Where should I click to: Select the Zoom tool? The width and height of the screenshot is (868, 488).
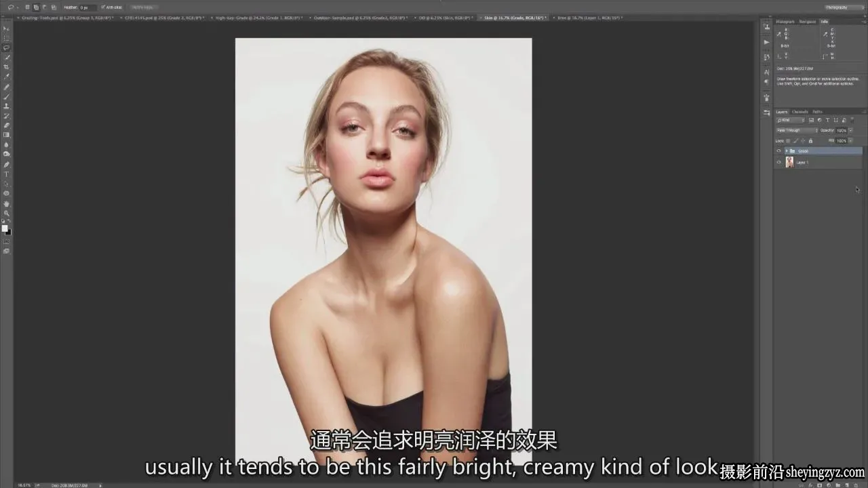pyautogui.click(x=7, y=213)
